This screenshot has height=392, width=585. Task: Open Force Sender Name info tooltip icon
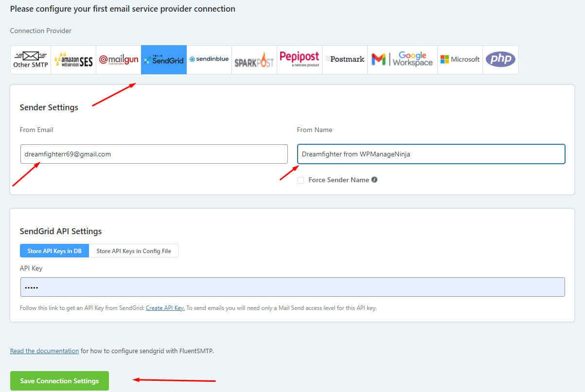pos(374,180)
